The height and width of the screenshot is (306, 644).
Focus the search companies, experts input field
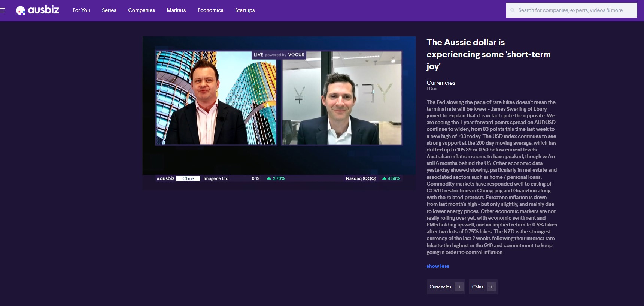coord(572,10)
